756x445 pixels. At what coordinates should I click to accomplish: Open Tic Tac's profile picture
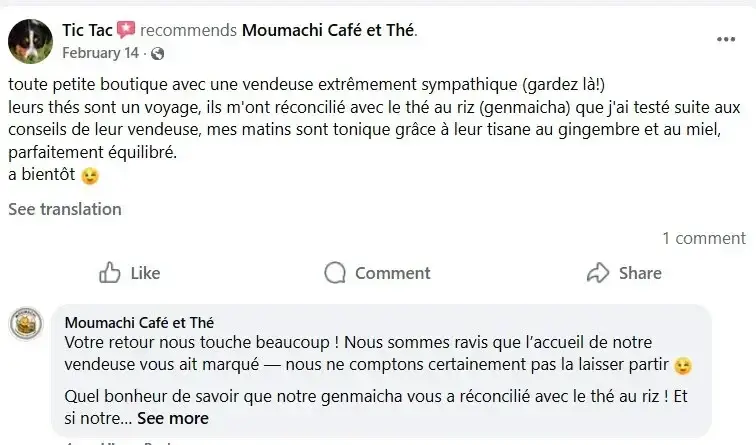click(31, 40)
